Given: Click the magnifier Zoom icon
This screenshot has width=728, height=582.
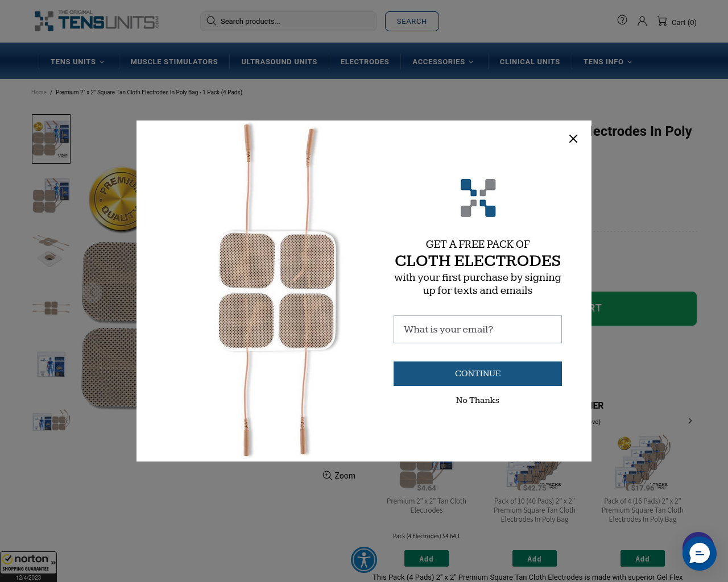Looking at the screenshot, I should click(328, 476).
